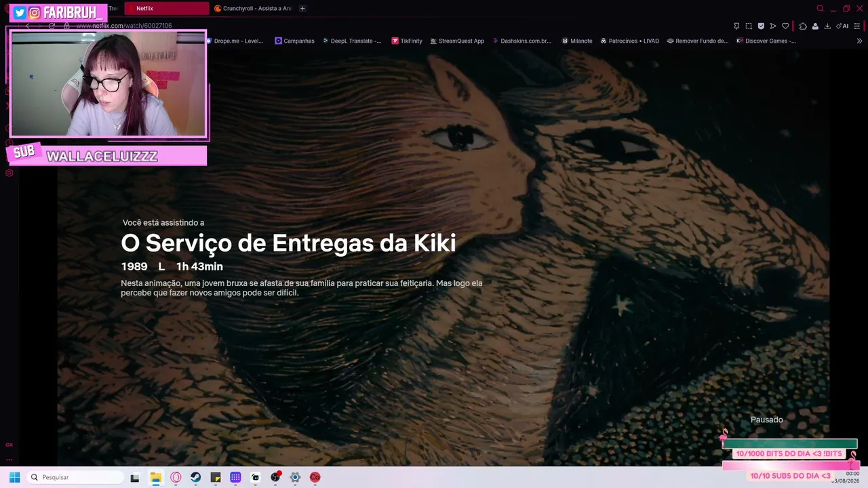This screenshot has height=488, width=868.
Task: Open the white square app icon in taskbar
Action: click(255, 478)
